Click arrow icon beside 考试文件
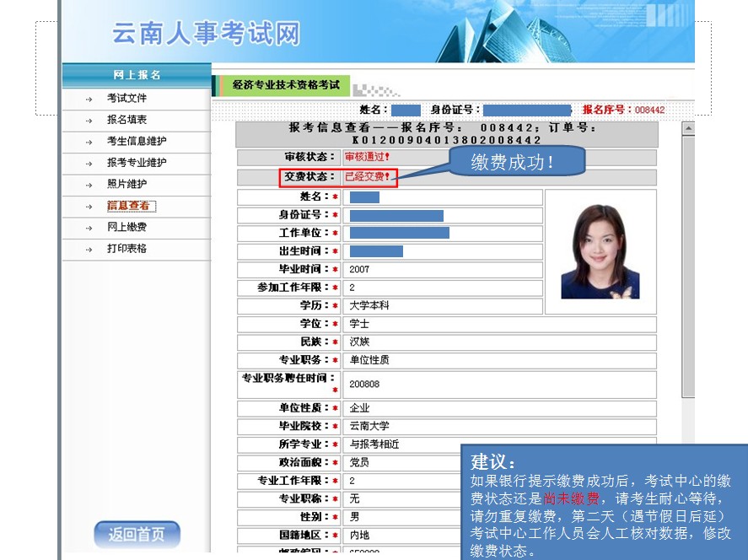 point(89,100)
